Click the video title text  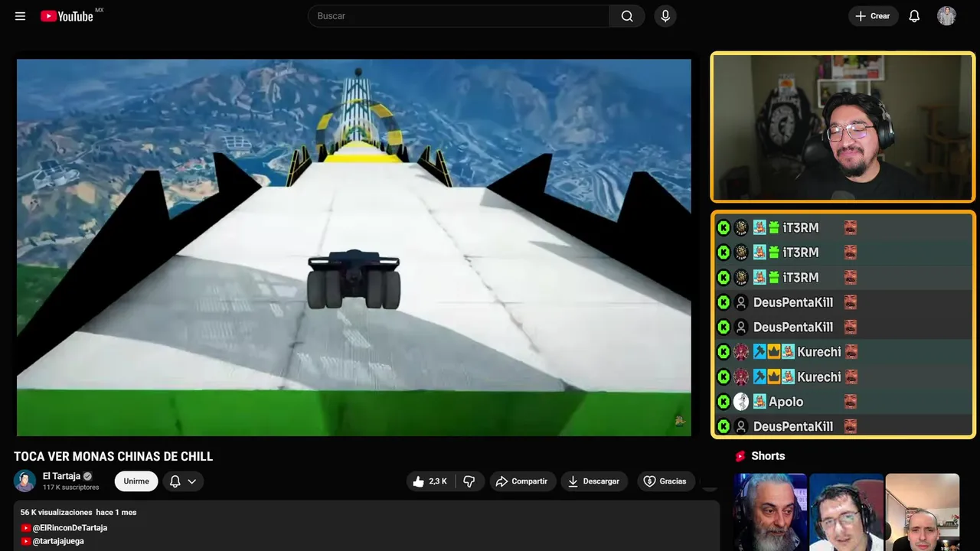(x=113, y=457)
